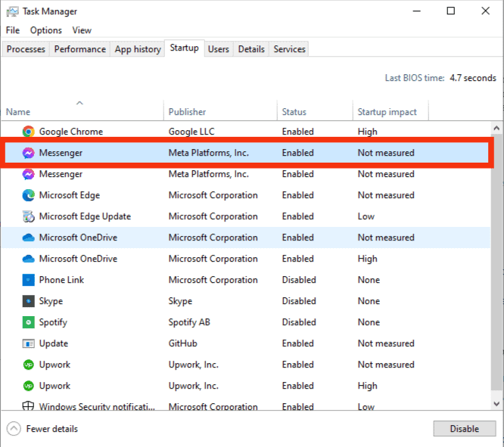Sort by Startup impact column header
504x447 pixels.
tap(390, 110)
